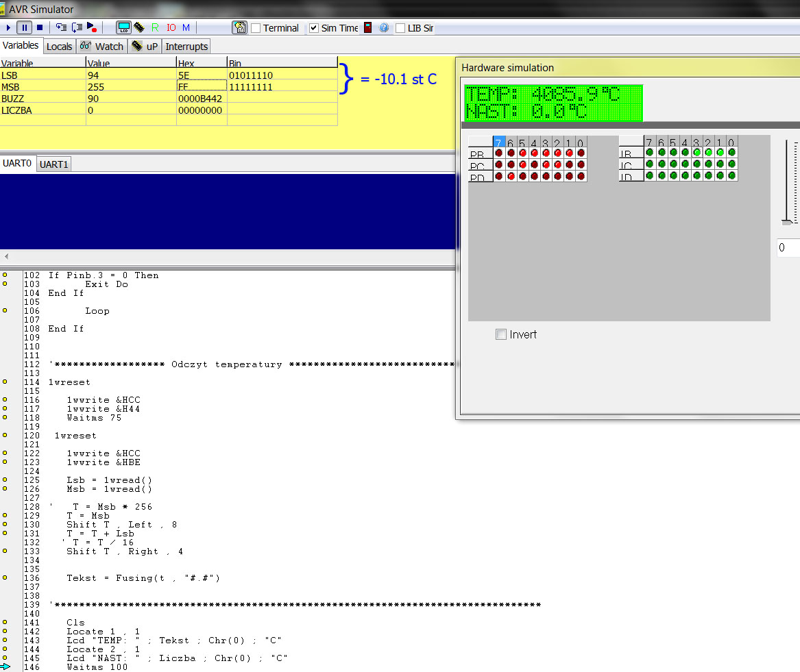Toggle the PD pin 6 red LED

tap(511, 177)
